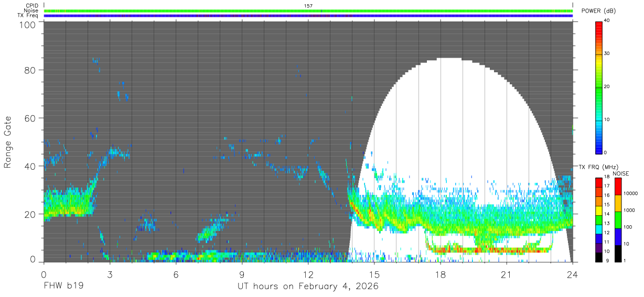Click the green Noise strip above the plot

click(308, 10)
